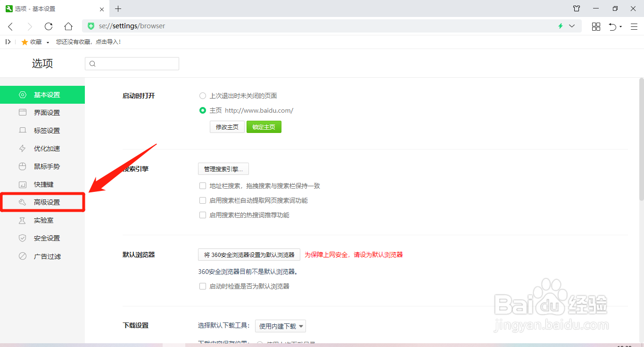Click the favorites star icon
This screenshot has width=644, height=347.
25,42
